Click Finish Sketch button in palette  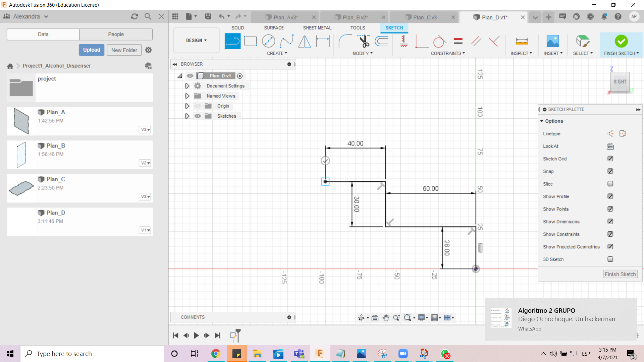[620, 274]
